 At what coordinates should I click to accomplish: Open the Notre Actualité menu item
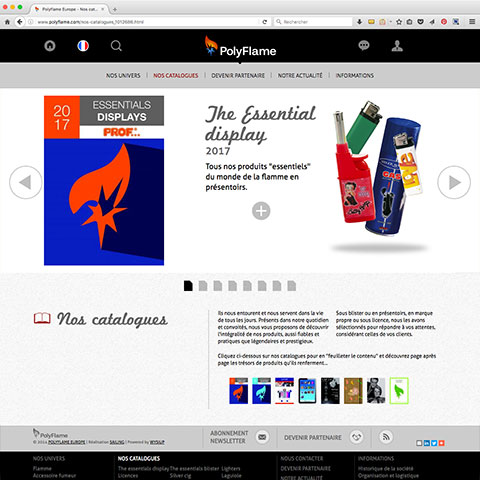pos(300,76)
